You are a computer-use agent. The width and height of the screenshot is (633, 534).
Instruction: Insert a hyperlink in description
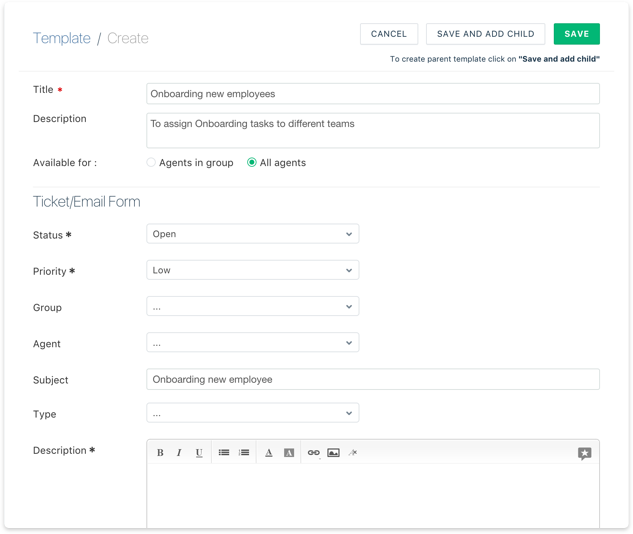(x=314, y=453)
